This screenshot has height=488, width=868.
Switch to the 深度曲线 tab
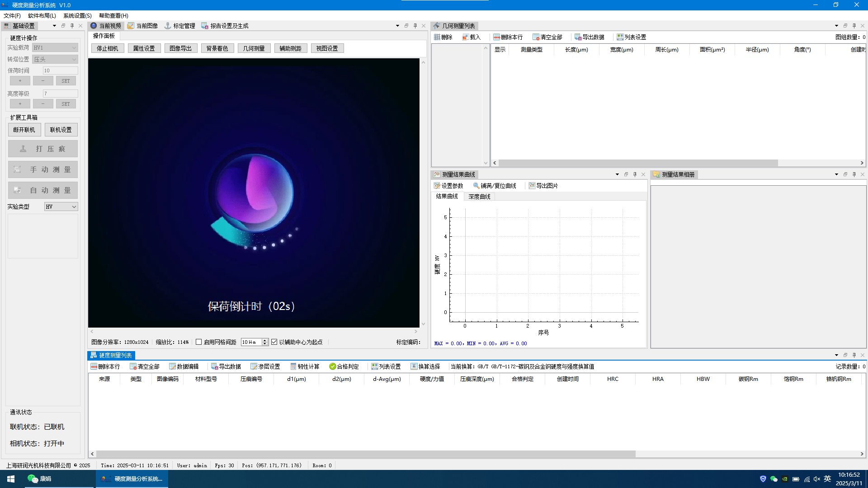[x=479, y=197]
